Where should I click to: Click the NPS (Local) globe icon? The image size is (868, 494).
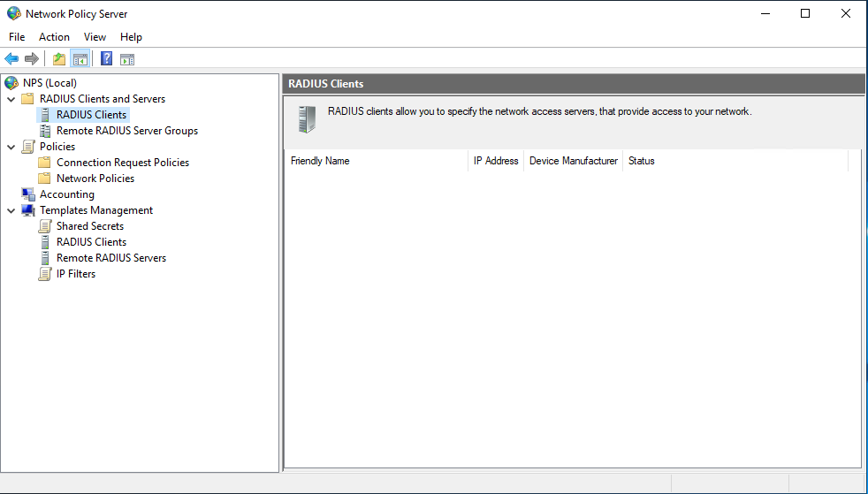point(11,83)
